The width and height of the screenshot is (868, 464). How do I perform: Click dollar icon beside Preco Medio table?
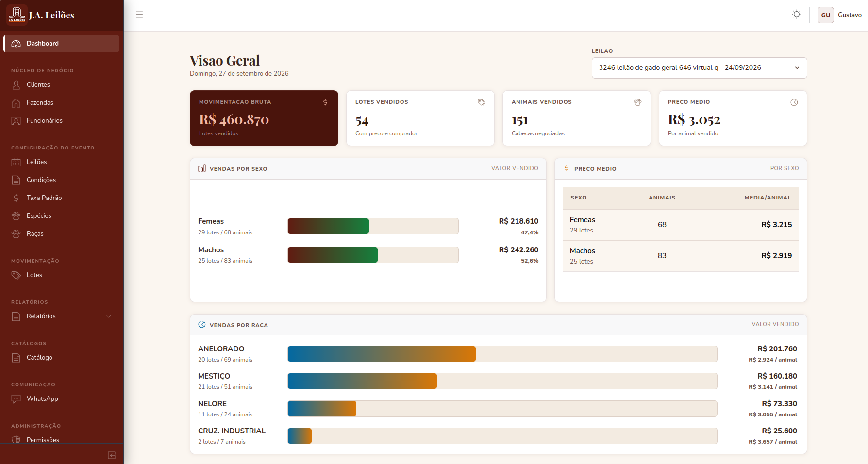[567, 168]
